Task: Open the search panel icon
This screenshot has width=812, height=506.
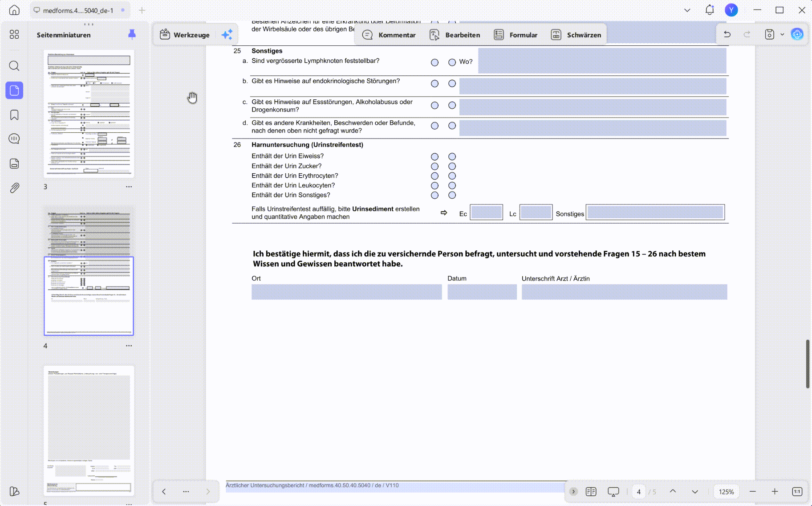Action: tap(14, 66)
